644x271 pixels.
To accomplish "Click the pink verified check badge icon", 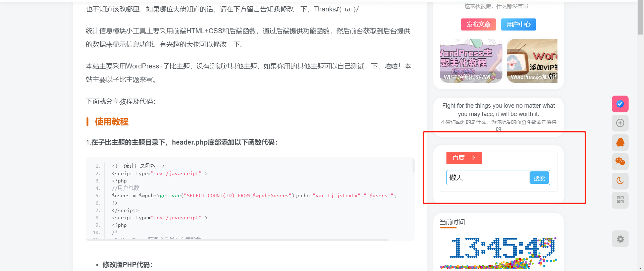I will click(x=620, y=104).
